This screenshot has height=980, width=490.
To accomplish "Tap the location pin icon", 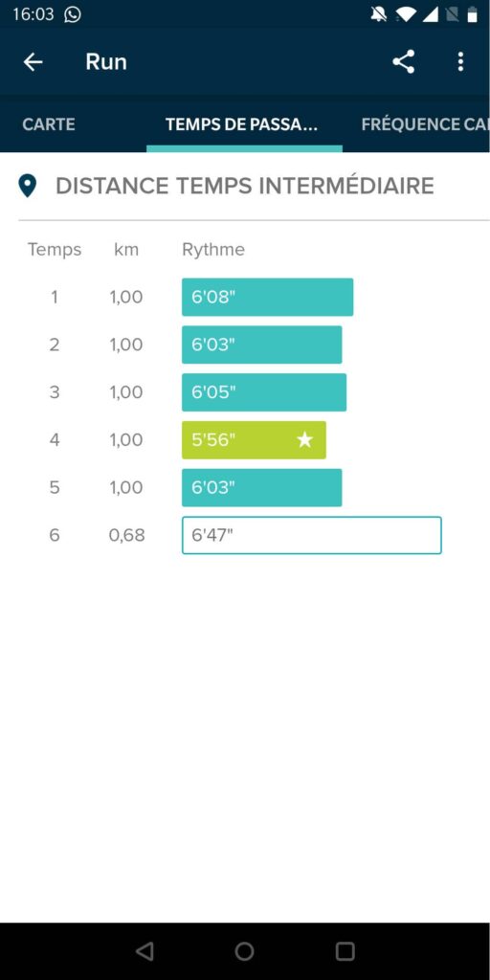I will [28, 186].
